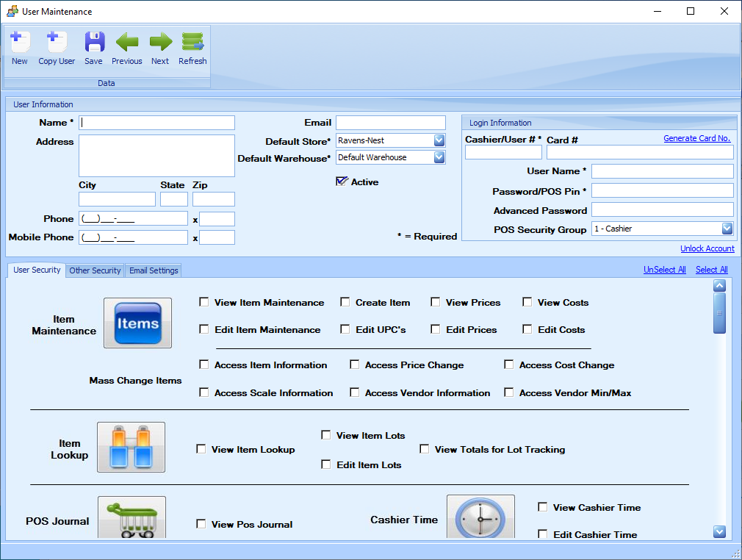The height and width of the screenshot is (560, 742).
Task: Click the Select All link
Action: point(711,270)
